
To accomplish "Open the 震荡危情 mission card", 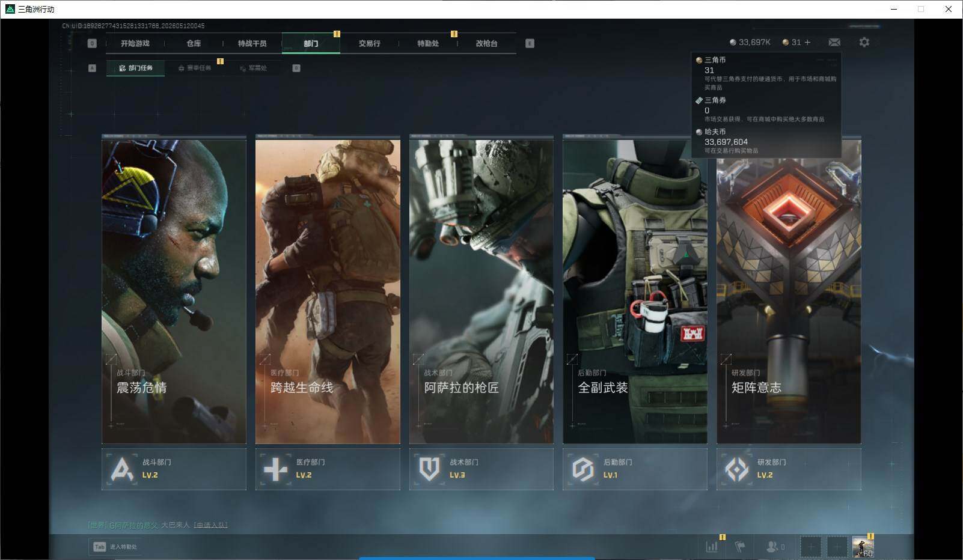I will click(x=174, y=290).
